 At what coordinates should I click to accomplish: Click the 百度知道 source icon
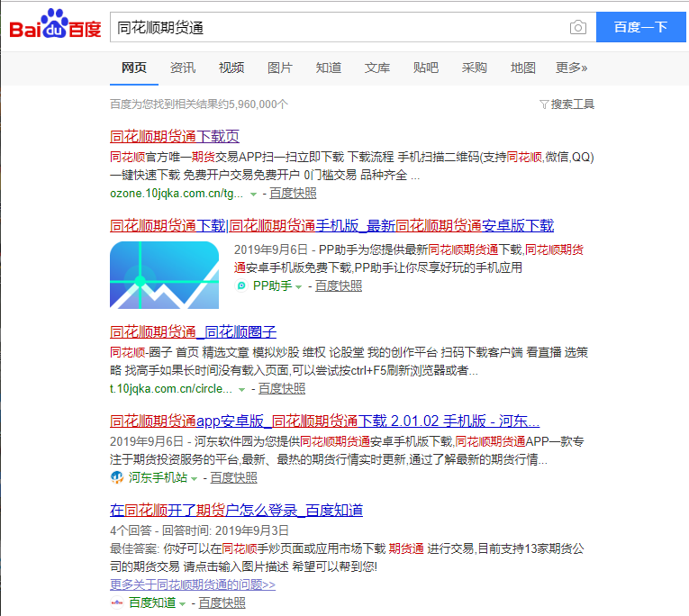(117, 602)
